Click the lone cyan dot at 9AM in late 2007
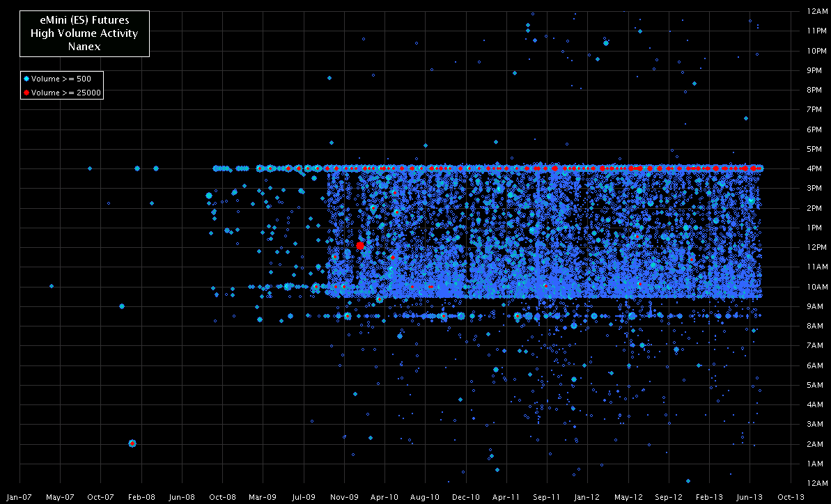 pos(122,306)
